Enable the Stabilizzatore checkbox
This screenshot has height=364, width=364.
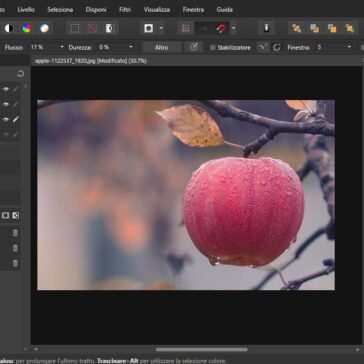click(x=212, y=48)
